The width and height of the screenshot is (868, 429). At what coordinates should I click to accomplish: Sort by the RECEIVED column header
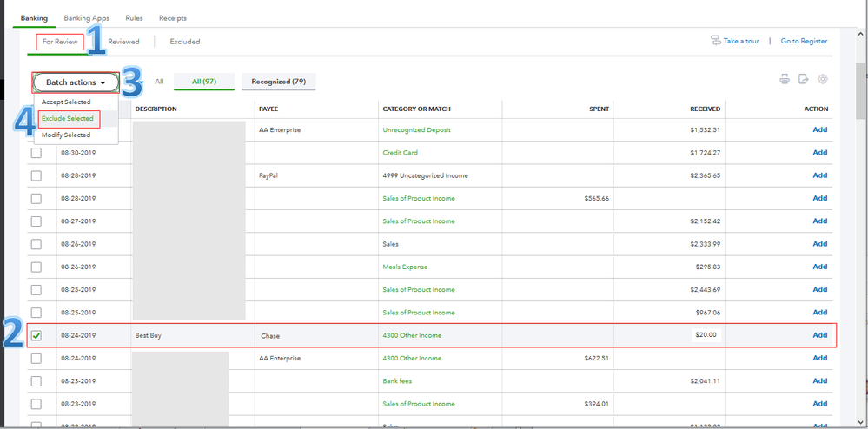tap(706, 109)
